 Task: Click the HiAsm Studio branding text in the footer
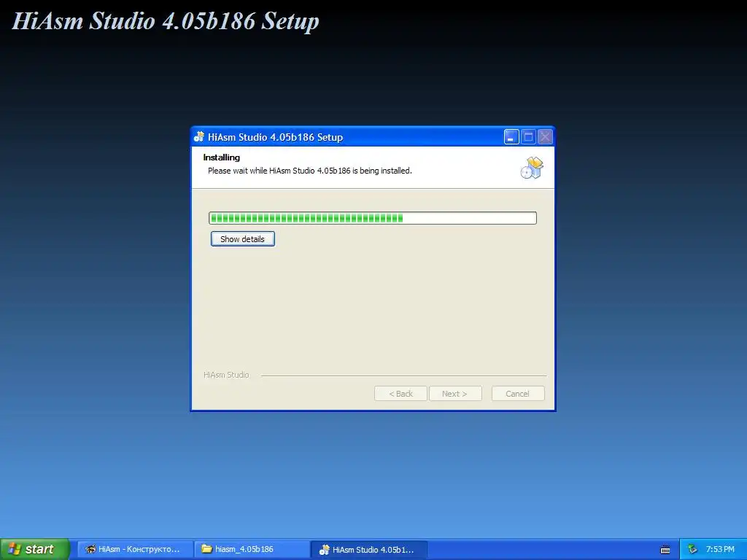coord(226,375)
